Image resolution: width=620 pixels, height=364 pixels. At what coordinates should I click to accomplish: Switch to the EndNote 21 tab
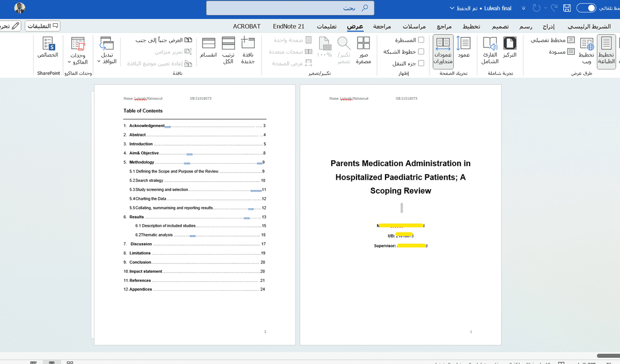point(288,26)
